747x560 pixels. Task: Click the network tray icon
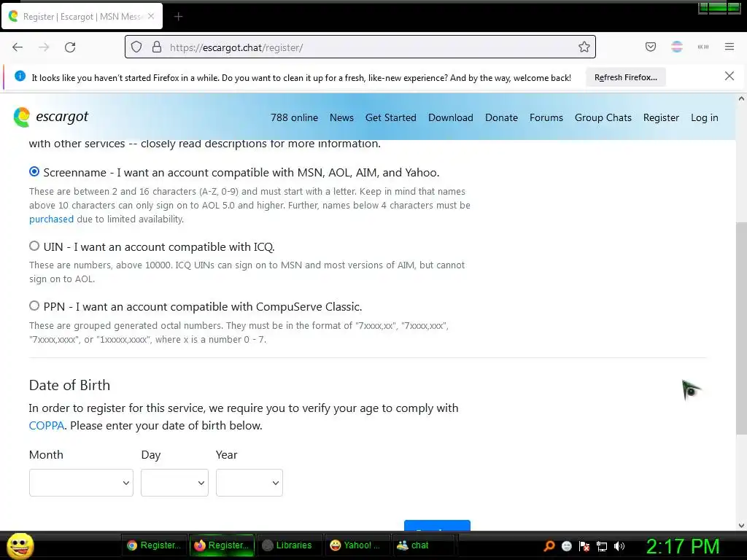coord(602,546)
